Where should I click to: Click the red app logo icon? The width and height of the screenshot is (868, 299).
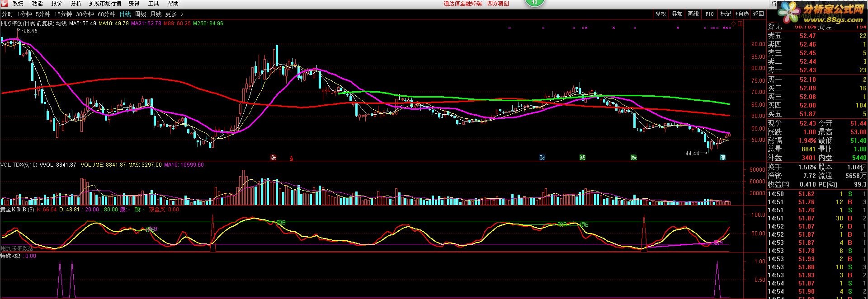click(x=4, y=4)
